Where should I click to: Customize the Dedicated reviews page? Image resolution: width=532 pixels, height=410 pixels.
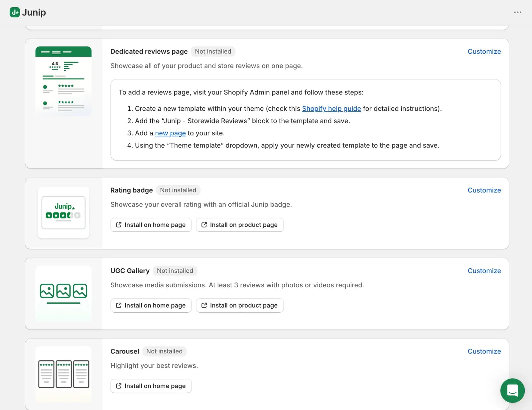point(484,52)
